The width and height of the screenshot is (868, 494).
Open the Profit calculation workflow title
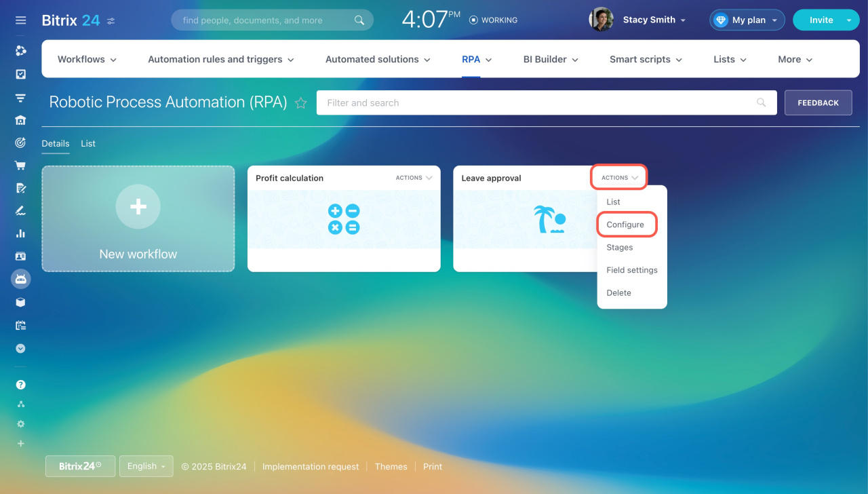(x=290, y=178)
